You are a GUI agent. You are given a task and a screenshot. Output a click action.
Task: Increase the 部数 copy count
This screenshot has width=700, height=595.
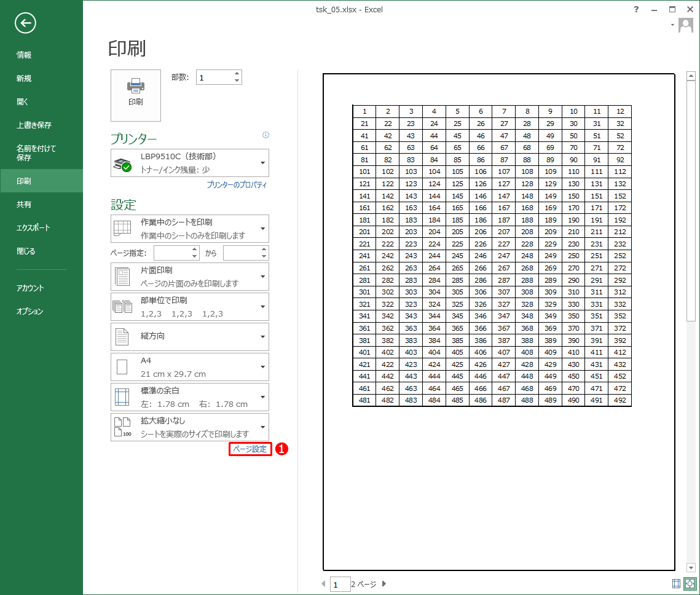click(x=237, y=74)
